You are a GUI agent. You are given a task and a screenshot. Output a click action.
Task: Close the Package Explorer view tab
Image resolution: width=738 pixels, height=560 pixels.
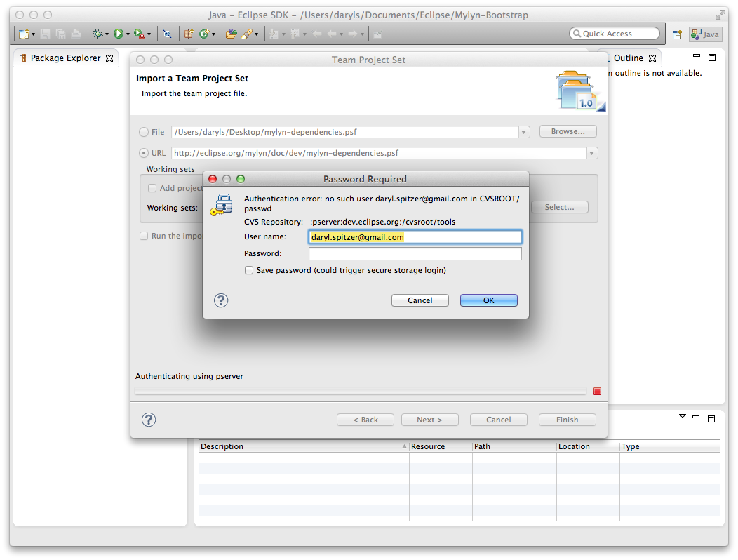109,58
